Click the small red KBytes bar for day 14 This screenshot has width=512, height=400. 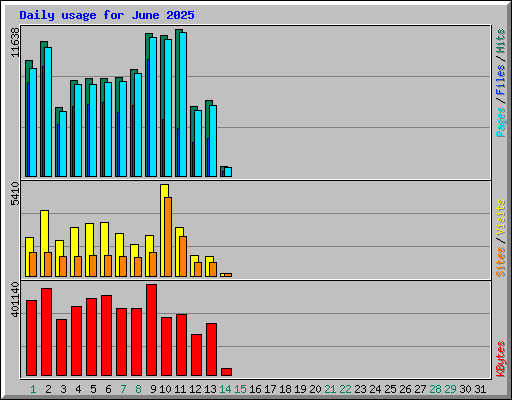226,372
